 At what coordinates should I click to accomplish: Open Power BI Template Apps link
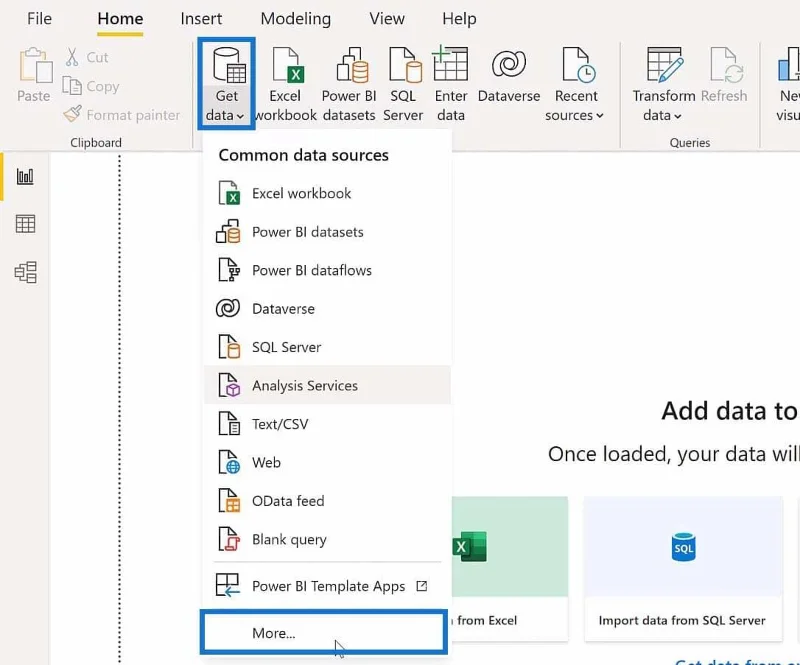pyautogui.click(x=327, y=585)
